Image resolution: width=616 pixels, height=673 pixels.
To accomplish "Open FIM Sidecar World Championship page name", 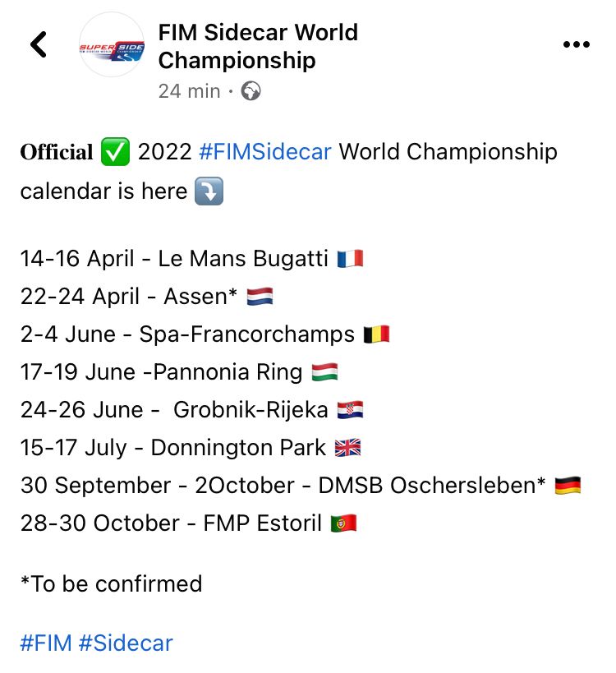I will [258, 46].
